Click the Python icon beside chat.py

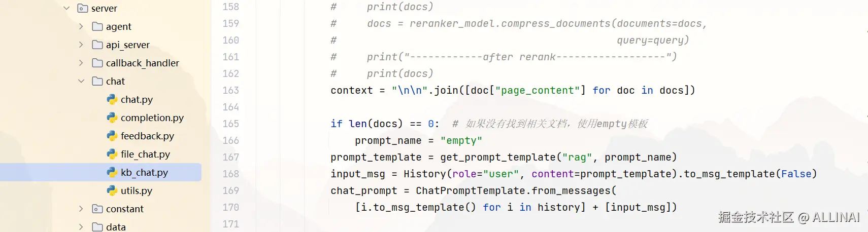[112, 99]
